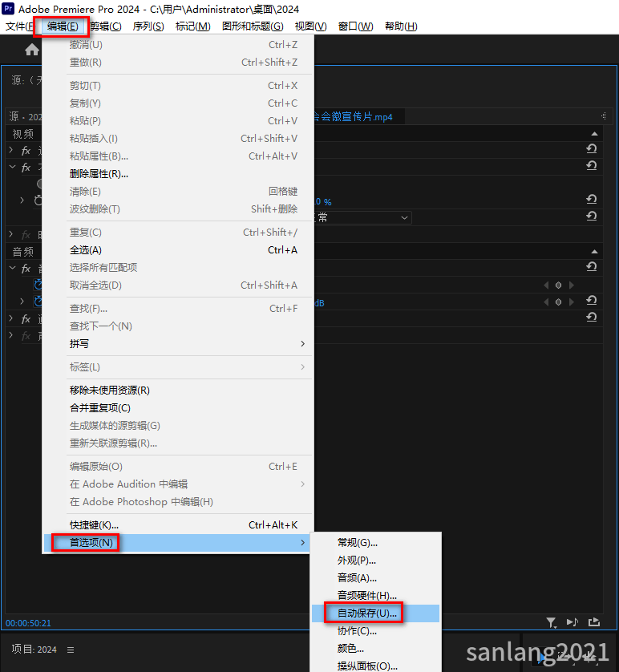Go to the Home screen icon
Image resolution: width=619 pixels, height=672 pixels.
(32, 51)
